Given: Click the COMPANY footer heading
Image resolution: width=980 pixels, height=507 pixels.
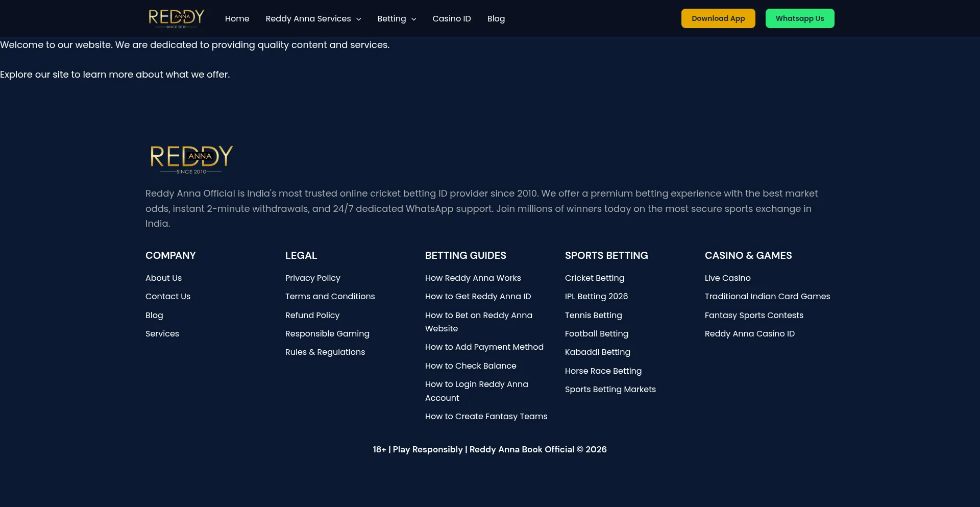Looking at the screenshot, I should (x=170, y=255).
